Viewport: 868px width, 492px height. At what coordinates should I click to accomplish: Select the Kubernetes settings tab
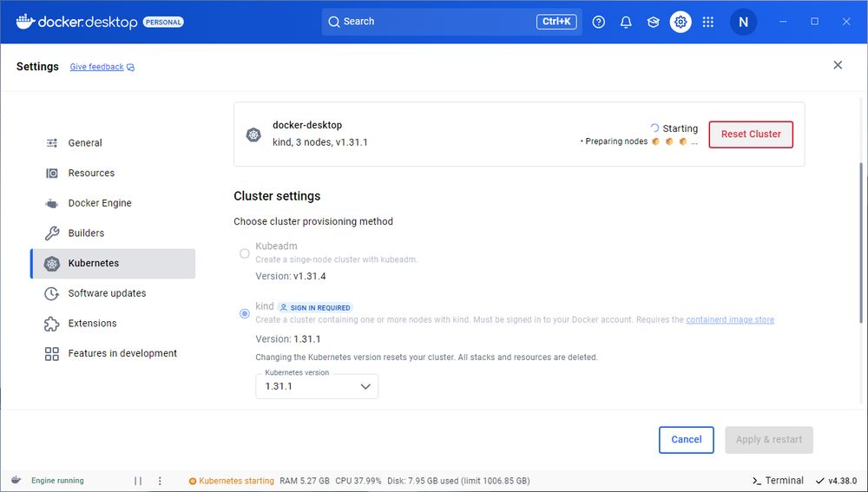point(113,264)
